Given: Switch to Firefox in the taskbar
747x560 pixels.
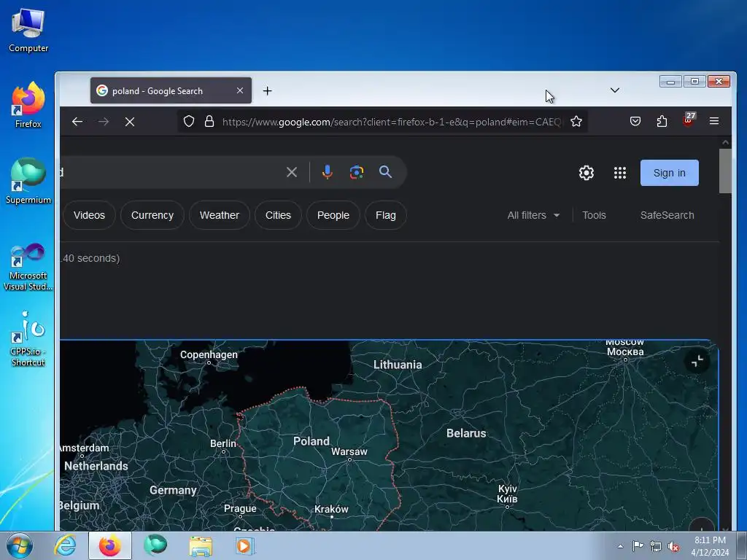Looking at the screenshot, I should [110, 545].
